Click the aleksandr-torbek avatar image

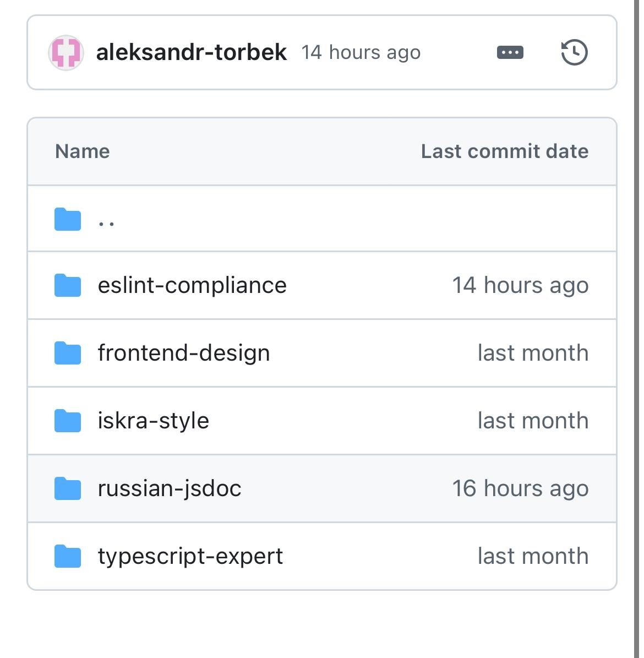[x=66, y=53]
